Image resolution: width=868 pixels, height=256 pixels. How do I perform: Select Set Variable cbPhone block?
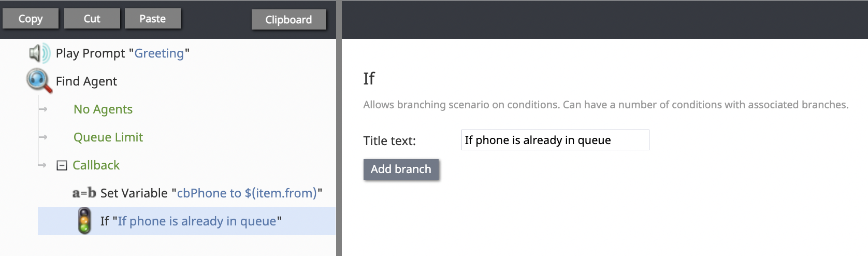[x=211, y=193]
